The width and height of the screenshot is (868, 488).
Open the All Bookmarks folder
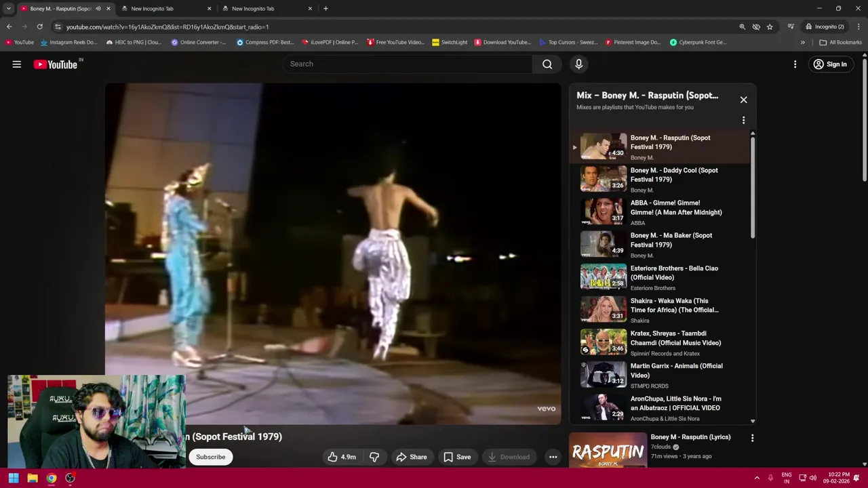(840, 42)
